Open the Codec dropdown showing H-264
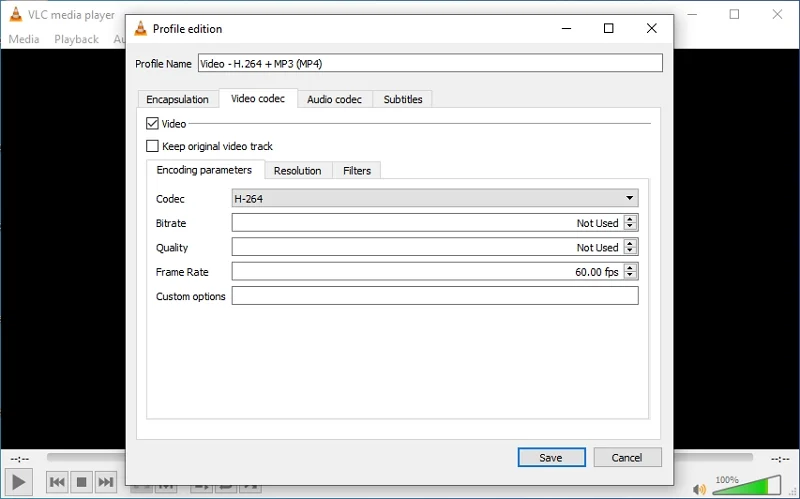The image size is (800, 499). click(435, 198)
